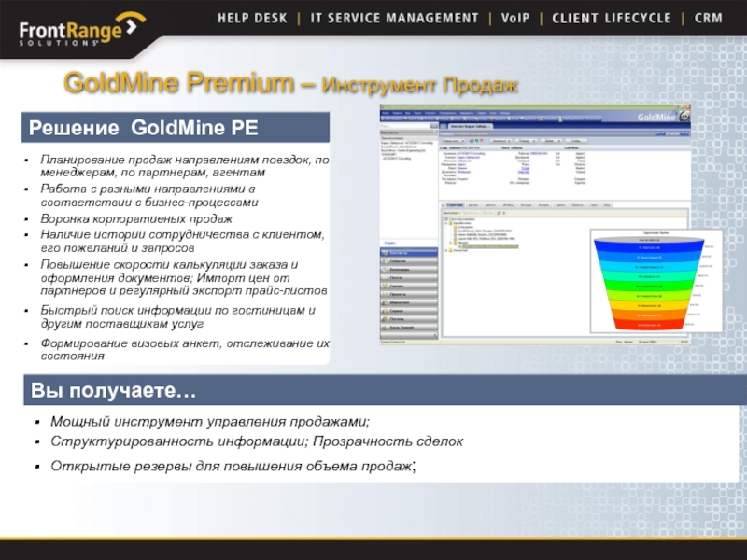
Task: Select VoIP in the header
Action: (515, 18)
